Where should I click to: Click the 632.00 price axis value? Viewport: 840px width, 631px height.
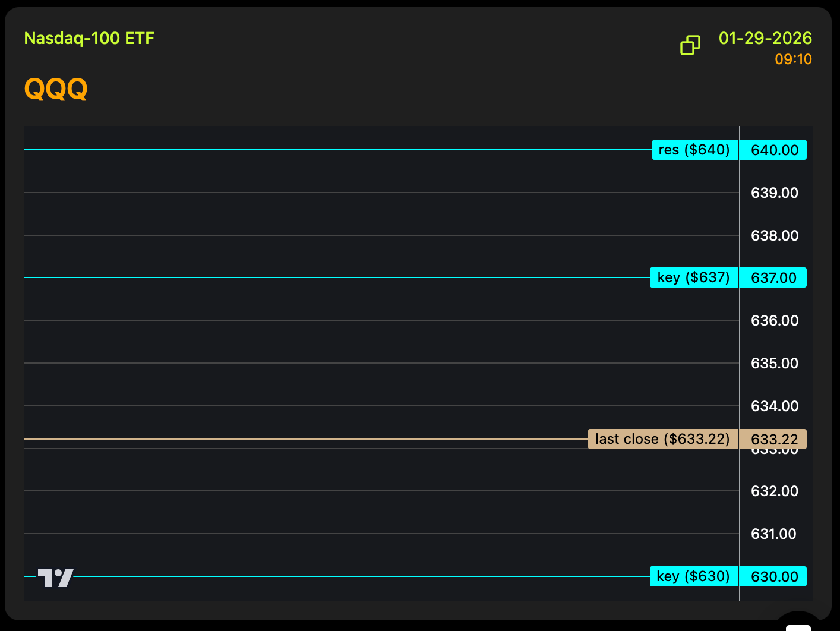point(774,491)
